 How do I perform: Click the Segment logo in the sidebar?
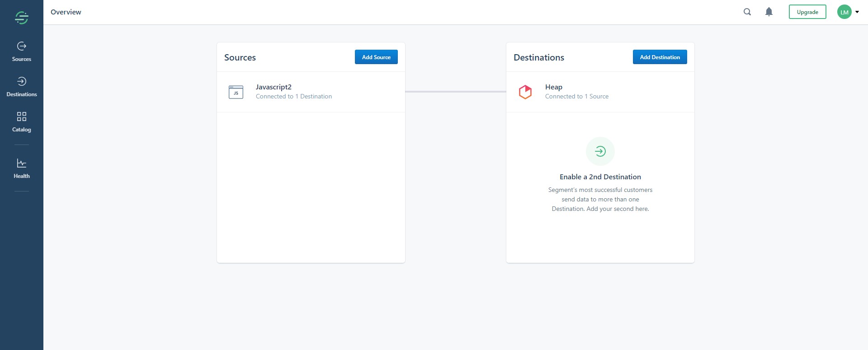[21, 18]
